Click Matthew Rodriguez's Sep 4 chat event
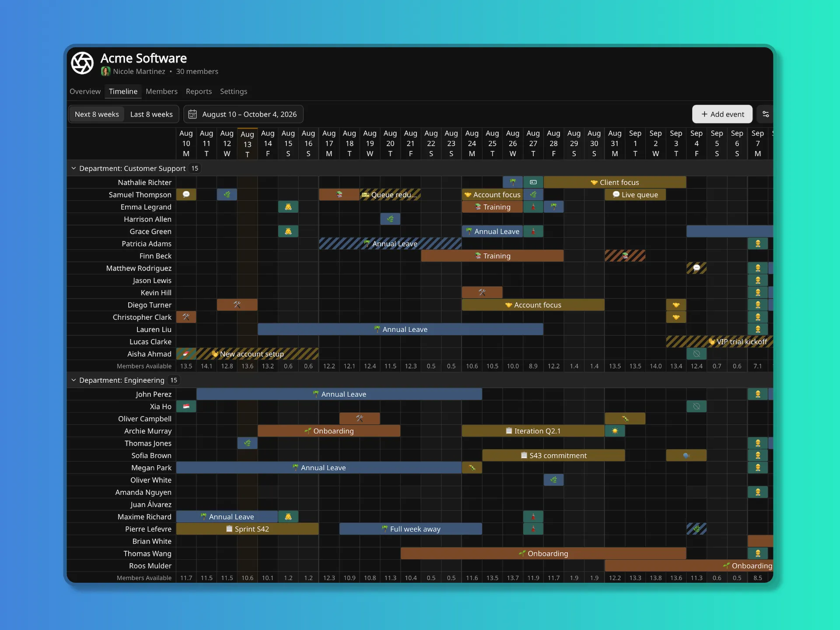Screen dimensions: 840x630 click(696, 268)
